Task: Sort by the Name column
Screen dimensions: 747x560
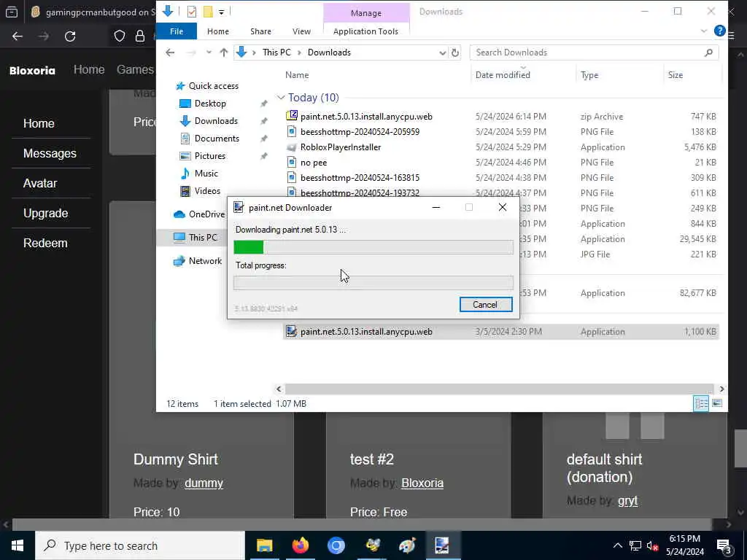Action: [x=297, y=75]
